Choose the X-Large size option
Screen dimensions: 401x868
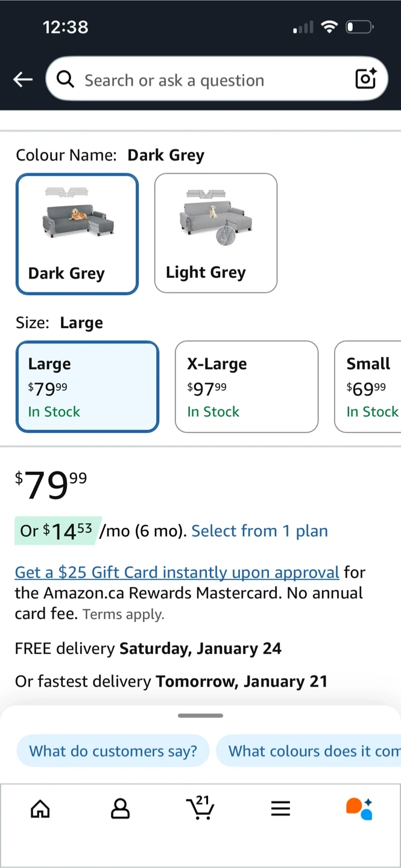coord(246,387)
